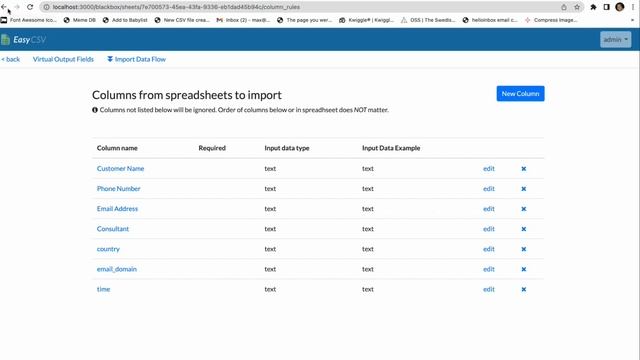Edit the email_domain column
The height and width of the screenshot is (360, 640).
489,269
